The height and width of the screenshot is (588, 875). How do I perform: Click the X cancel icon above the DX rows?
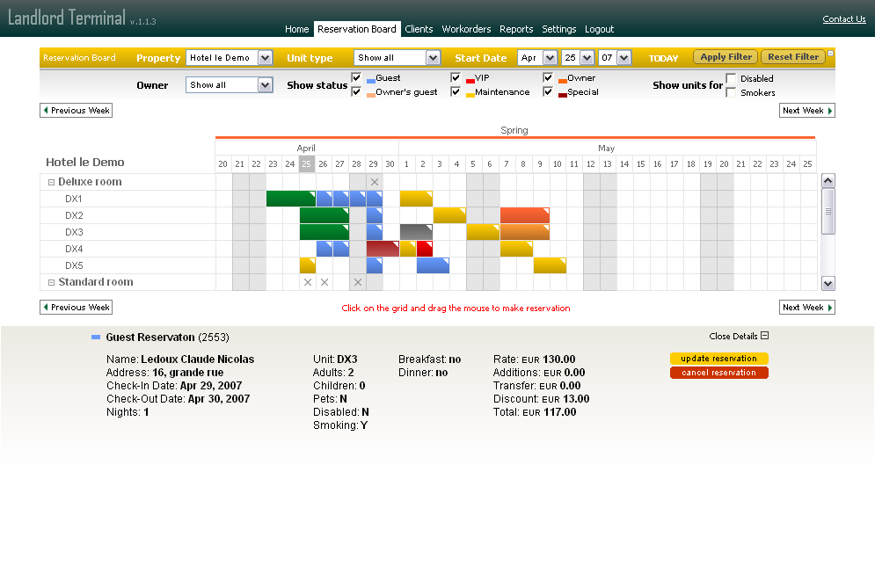click(x=375, y=181)
